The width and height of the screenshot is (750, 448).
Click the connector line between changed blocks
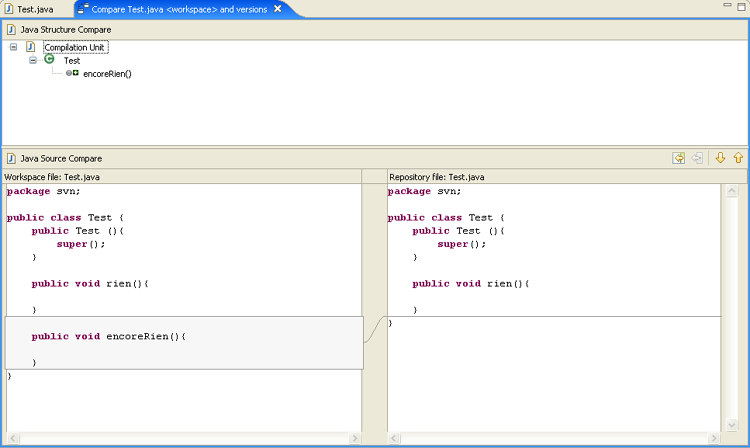pos(375,329)
